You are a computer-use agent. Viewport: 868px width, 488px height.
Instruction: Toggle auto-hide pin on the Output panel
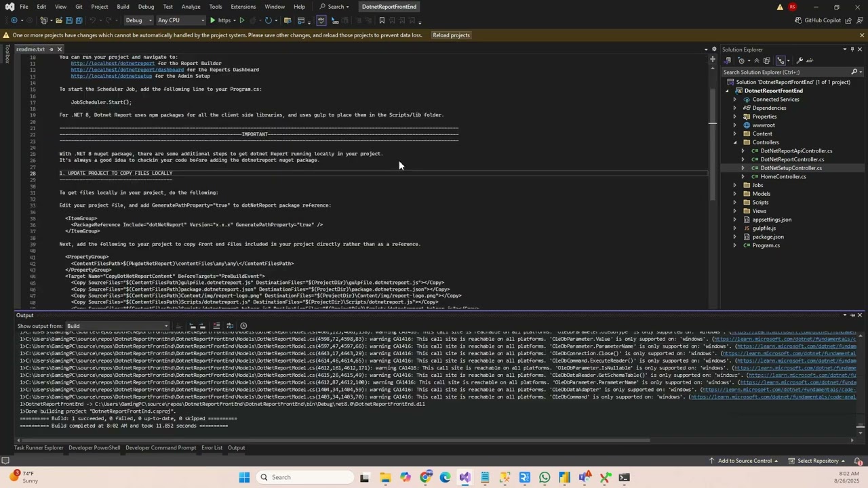point(852,315)
